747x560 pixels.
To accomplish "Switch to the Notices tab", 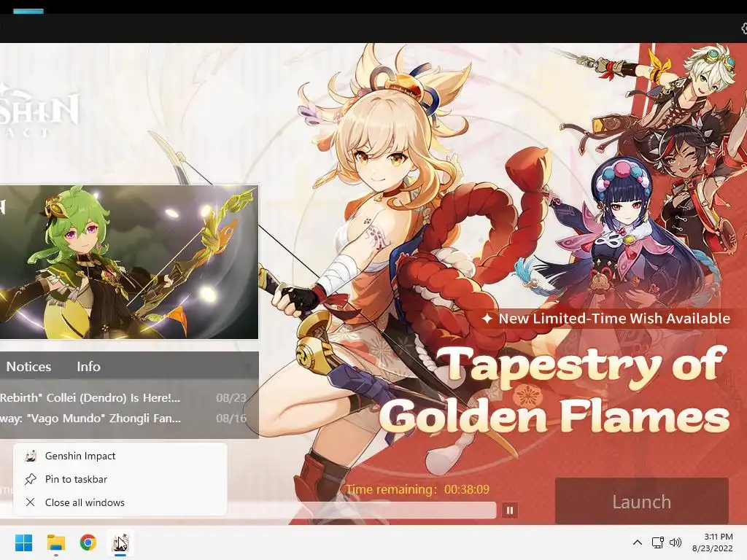I will tap(28, 367).
